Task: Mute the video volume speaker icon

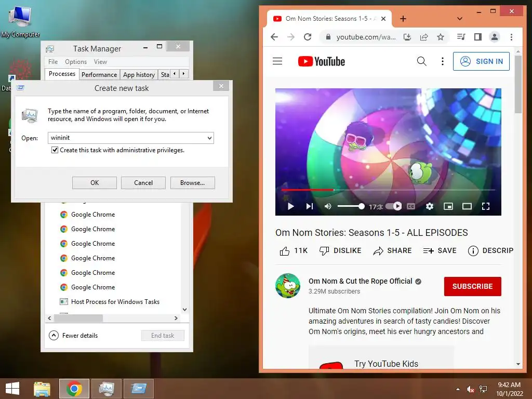Action: tap(328, 206)
